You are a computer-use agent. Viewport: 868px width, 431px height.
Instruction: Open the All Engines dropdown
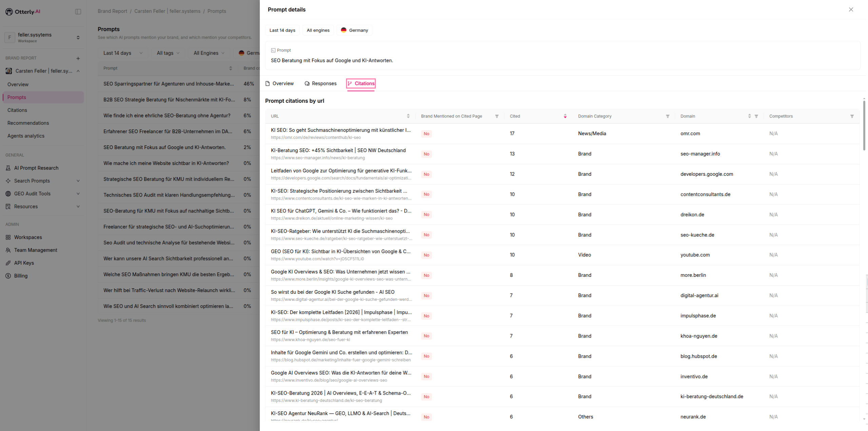(209, 53)
